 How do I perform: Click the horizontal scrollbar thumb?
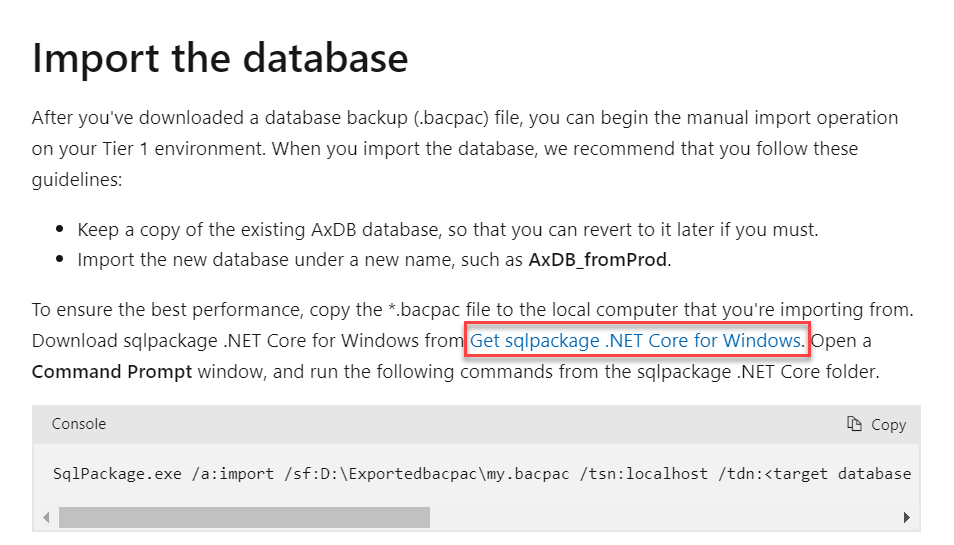tap(244, 517)
